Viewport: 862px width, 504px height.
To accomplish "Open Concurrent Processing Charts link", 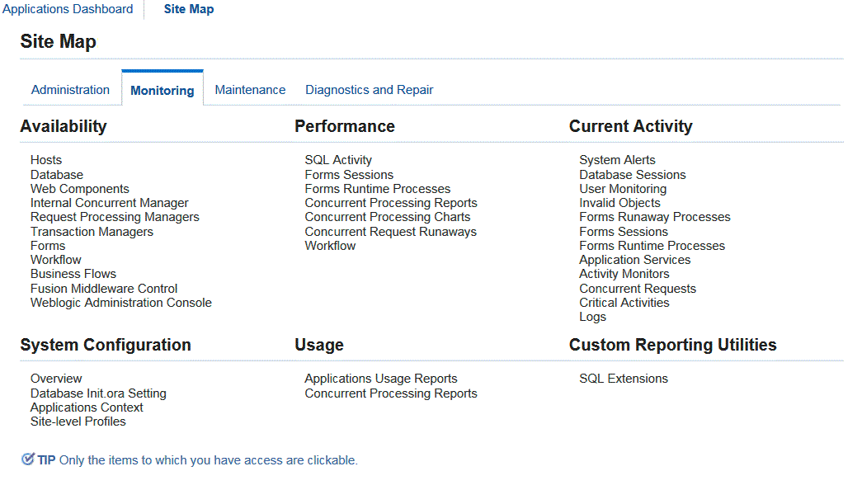I will click(388, 217).
